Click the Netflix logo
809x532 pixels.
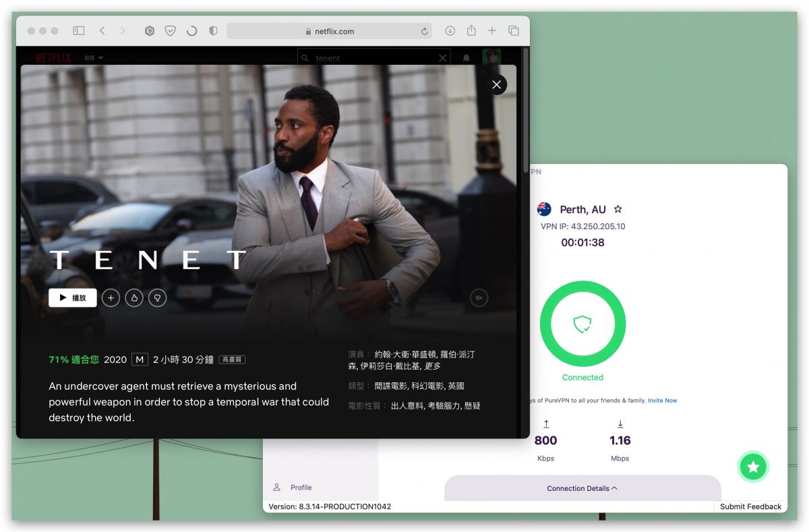(53, 58)
